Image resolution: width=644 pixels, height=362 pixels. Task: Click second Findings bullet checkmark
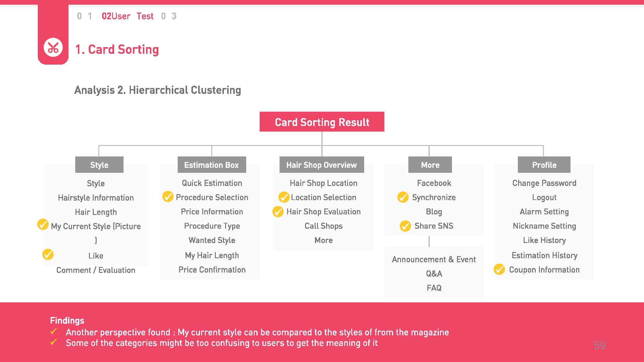click(x=54, y=342)
